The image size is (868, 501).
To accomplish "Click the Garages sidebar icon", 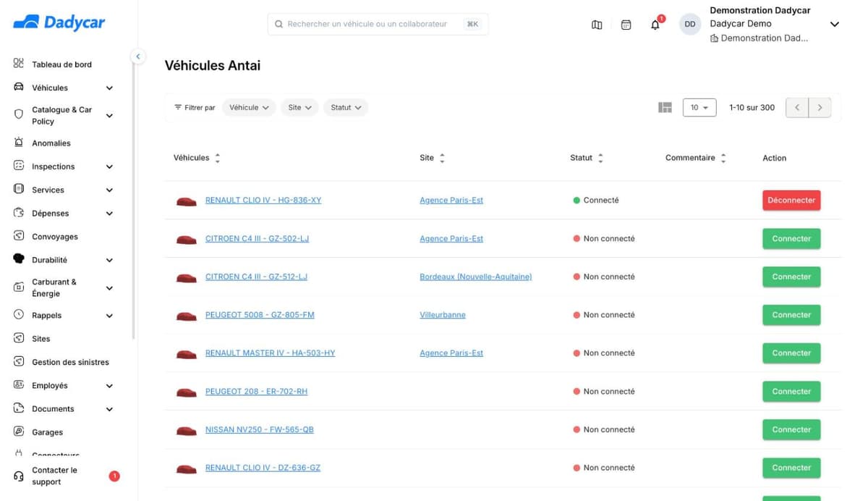I will 19,431.
